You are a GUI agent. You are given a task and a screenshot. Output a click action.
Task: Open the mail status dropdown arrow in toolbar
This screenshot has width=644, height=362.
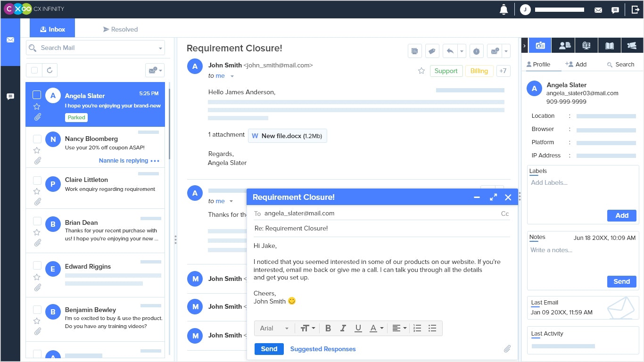[506, 51]
